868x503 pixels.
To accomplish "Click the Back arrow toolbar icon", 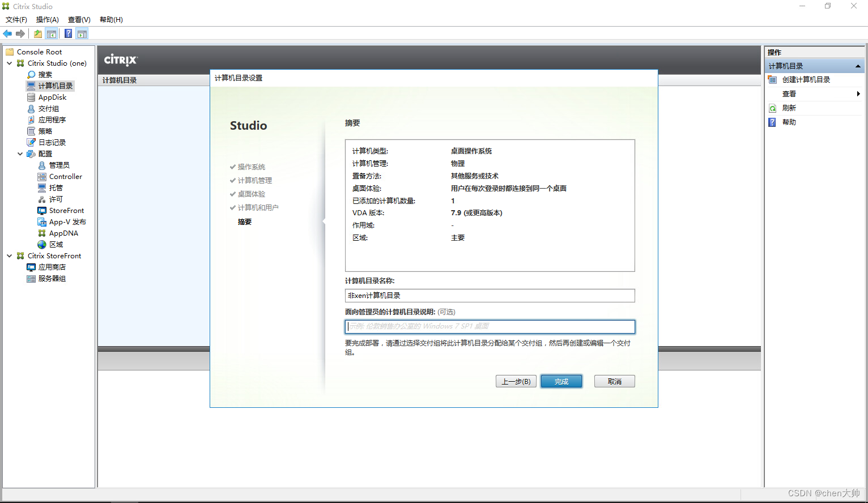I will click(7, 34).
